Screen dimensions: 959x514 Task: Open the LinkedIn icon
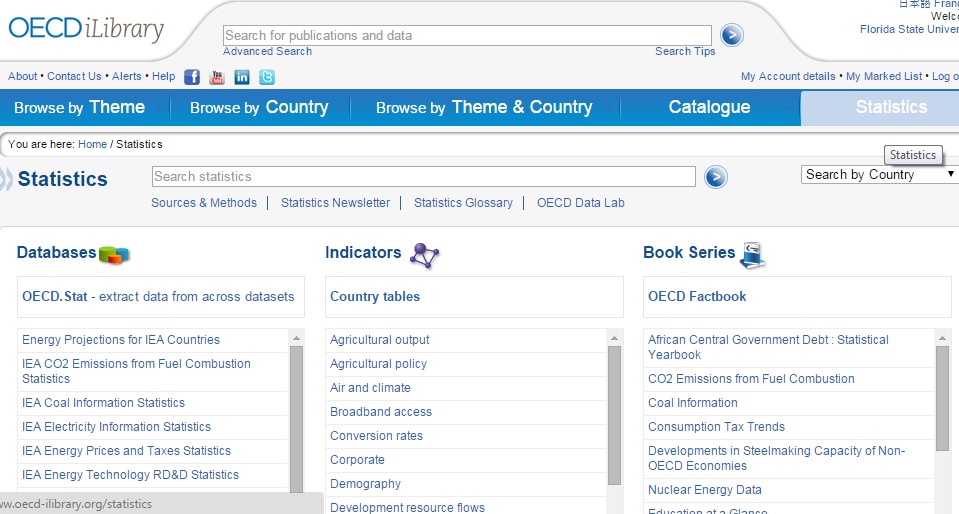coord(242,77)
